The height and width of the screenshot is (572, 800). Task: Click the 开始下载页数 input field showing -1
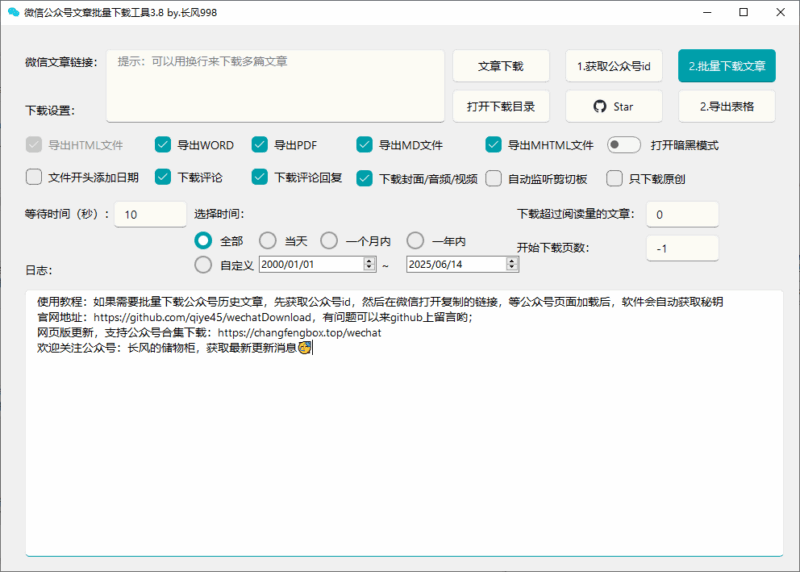click(683, 248)
